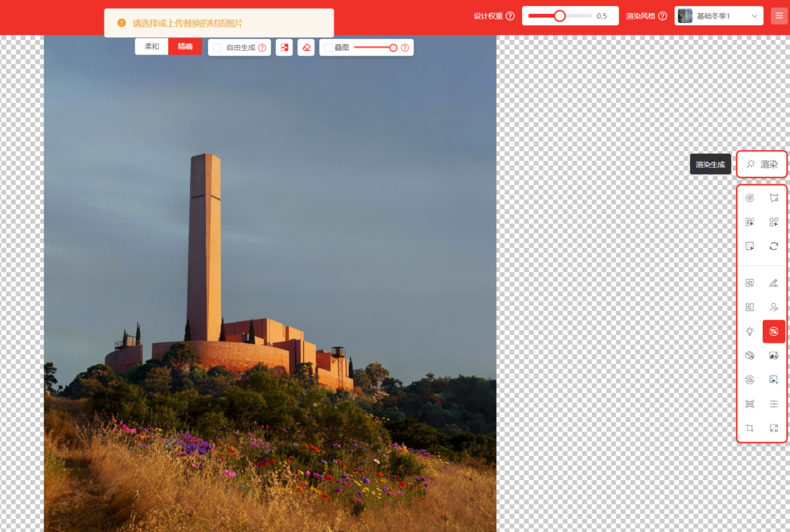Select the crop tool icon

point(749,428)
